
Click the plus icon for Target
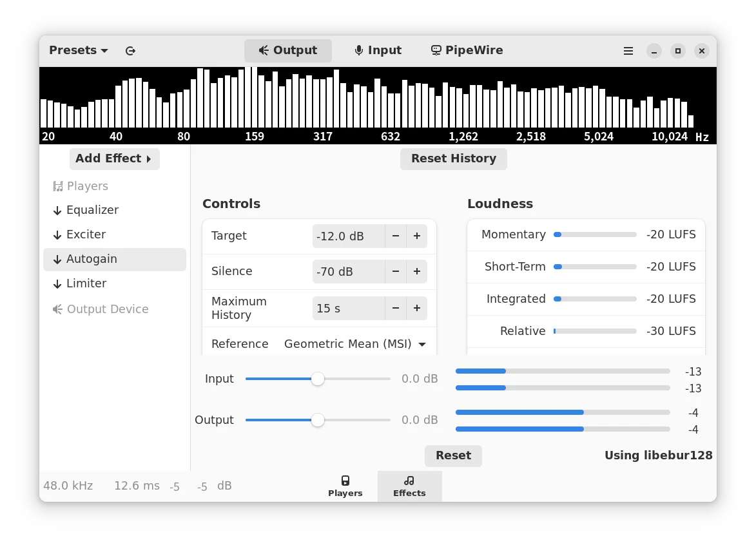417,236
